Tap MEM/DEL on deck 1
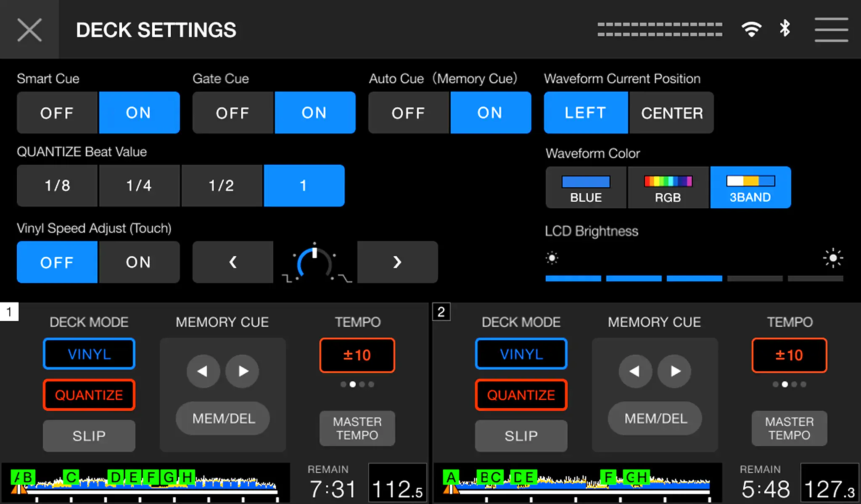This screenshot has width=861, height=504. pyautogui.click(x=223, y=418)
